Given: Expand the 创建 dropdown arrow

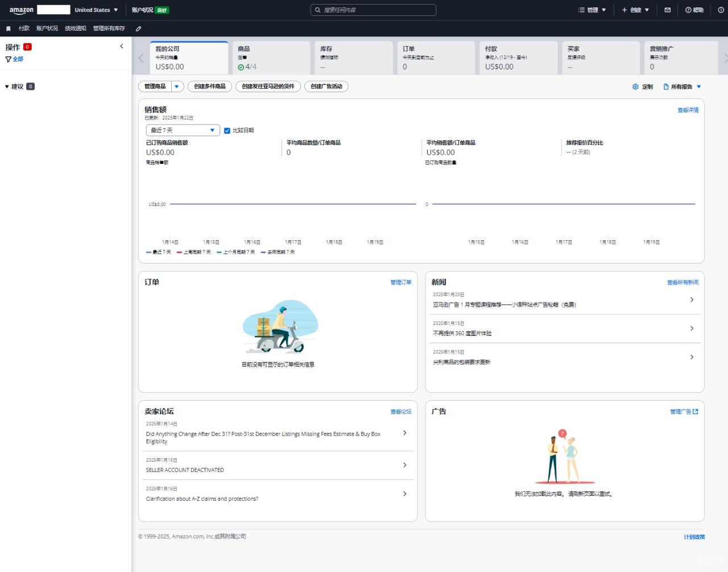Looking at the screenshot, I should coord(647,10).
